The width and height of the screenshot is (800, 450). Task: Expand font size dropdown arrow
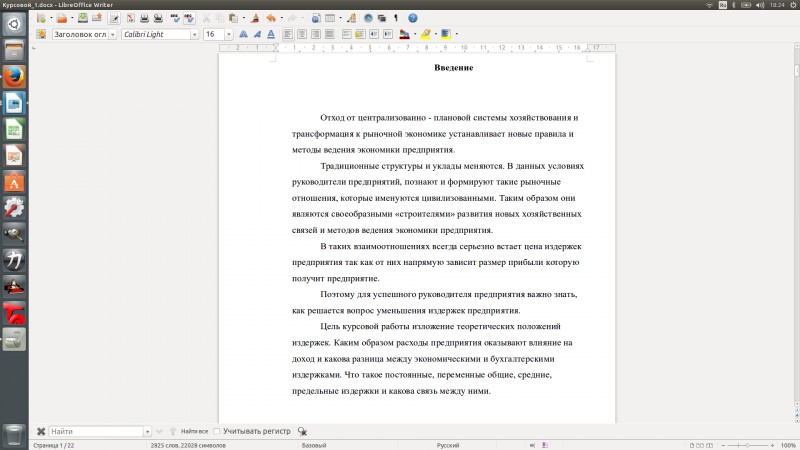click(x=229, y=34)
